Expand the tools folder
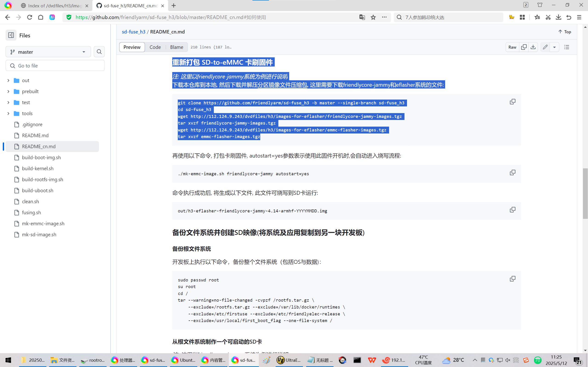This screenshot has width=588, height=367. pos(8,113)
